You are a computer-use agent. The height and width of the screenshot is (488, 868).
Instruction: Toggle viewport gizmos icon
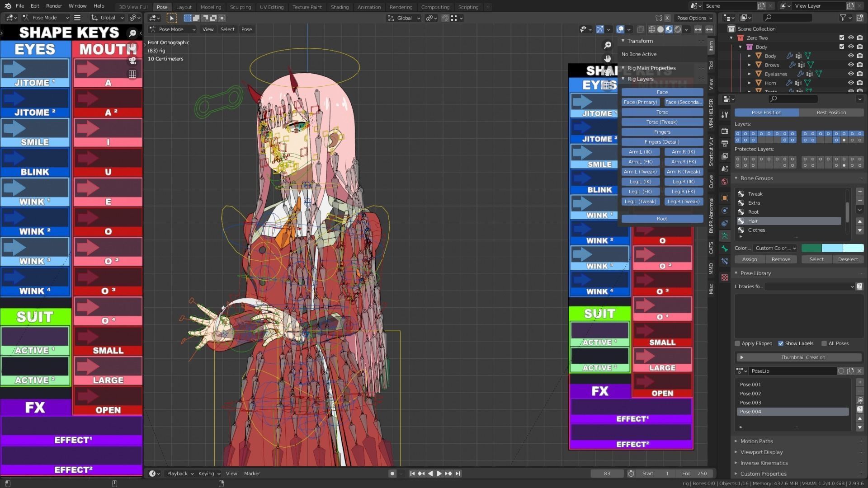click(x=600, y=29)
